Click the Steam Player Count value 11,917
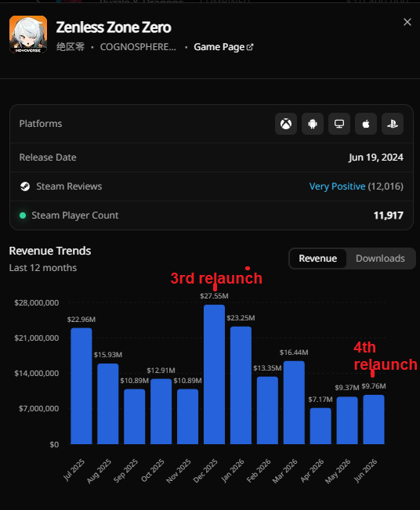 (389, 215)
